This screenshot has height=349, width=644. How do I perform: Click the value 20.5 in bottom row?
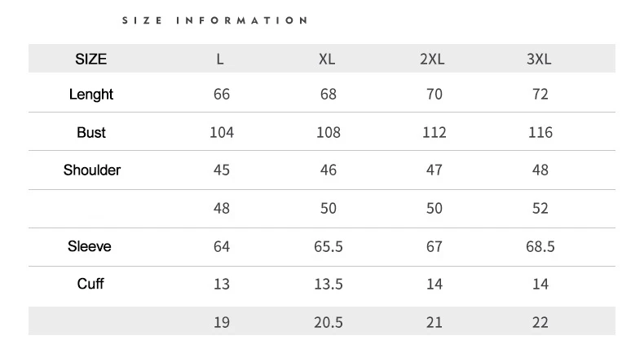[x=329, y=322]
